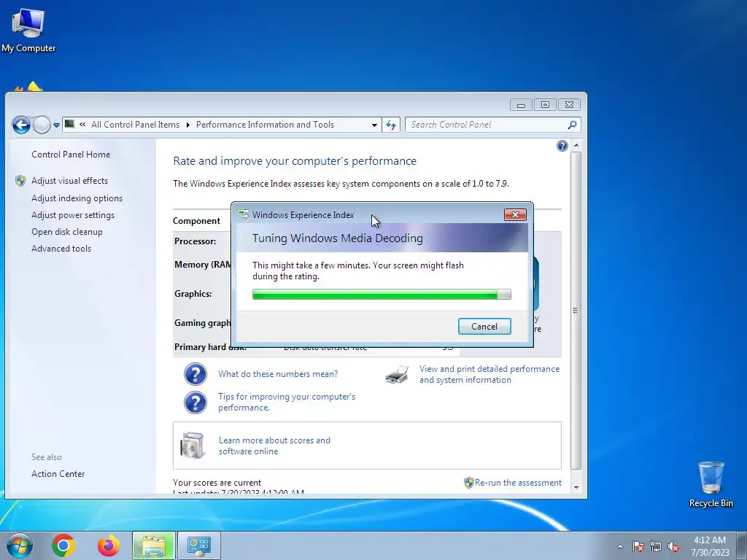The image size is (747, 560).
Task: Re-run the assessment
Action: tap(518, 483)
